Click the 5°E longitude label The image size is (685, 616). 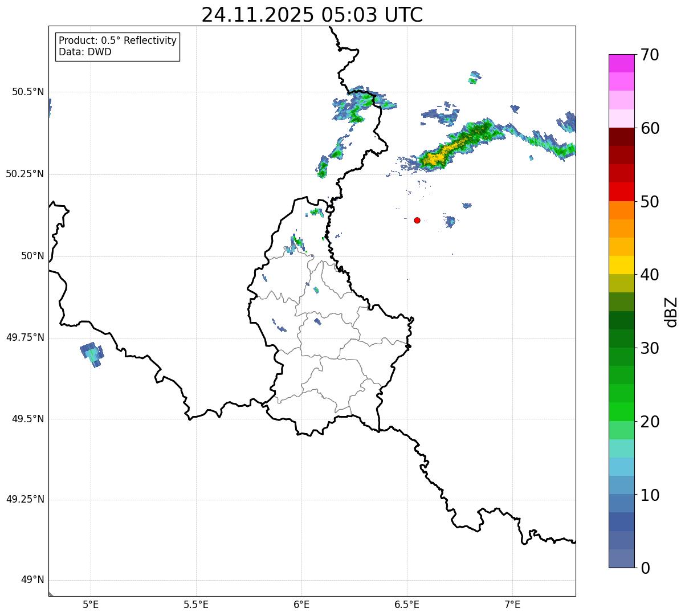(91, 604)
